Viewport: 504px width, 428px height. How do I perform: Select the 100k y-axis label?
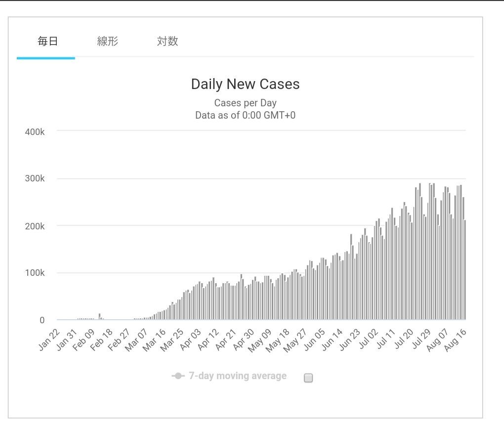coord(35,273)
